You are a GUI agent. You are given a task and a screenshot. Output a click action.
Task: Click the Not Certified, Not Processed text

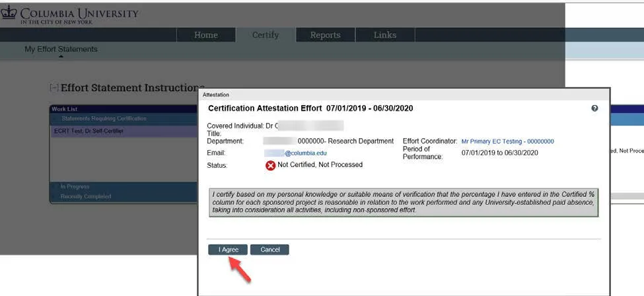click(x=320, y=165)
